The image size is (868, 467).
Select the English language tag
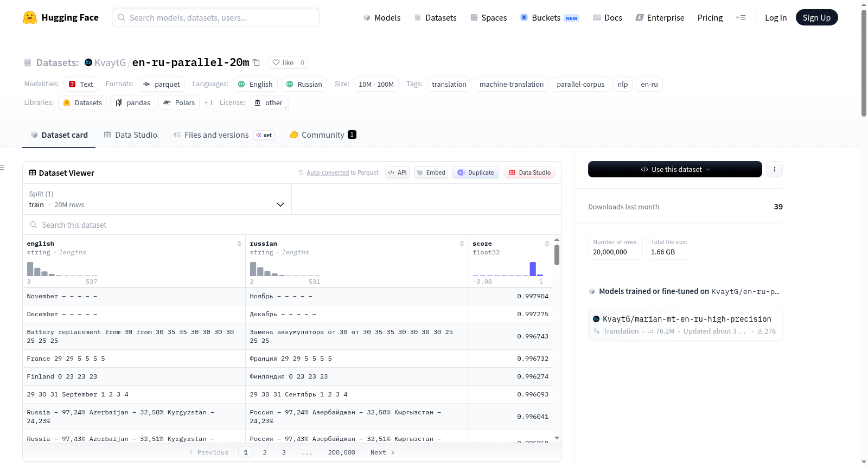tap(256, 84)
